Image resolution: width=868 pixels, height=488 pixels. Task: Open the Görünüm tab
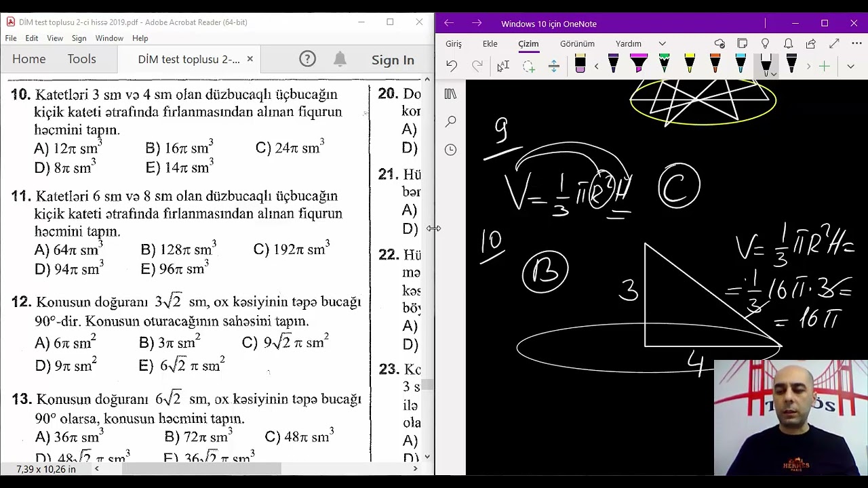click(x=577, y=43)
